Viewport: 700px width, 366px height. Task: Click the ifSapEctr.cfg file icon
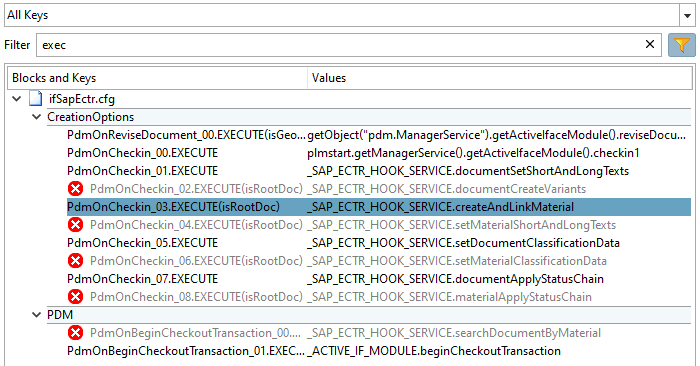pos(36,99)
